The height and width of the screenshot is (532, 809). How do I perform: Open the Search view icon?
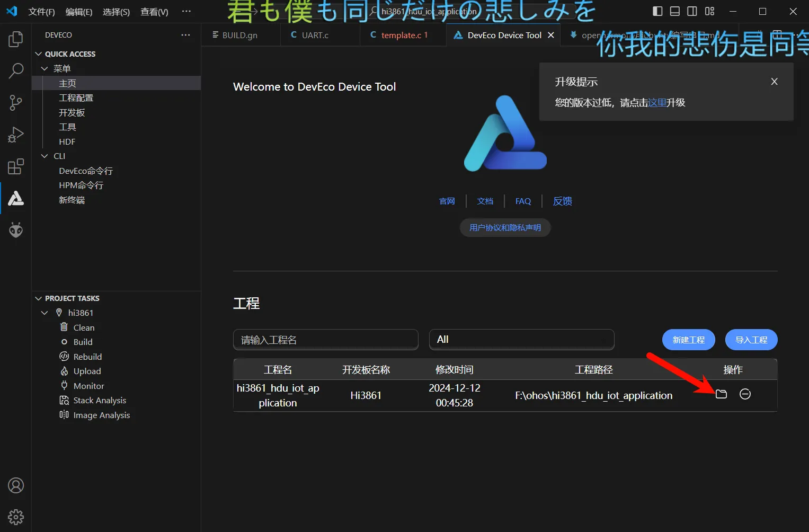tap(16, 71)
